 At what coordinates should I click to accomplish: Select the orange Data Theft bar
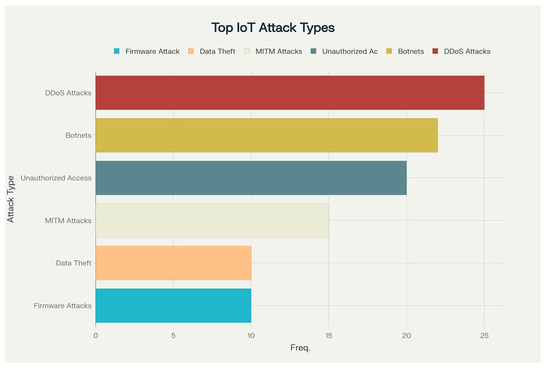point(173,263)
